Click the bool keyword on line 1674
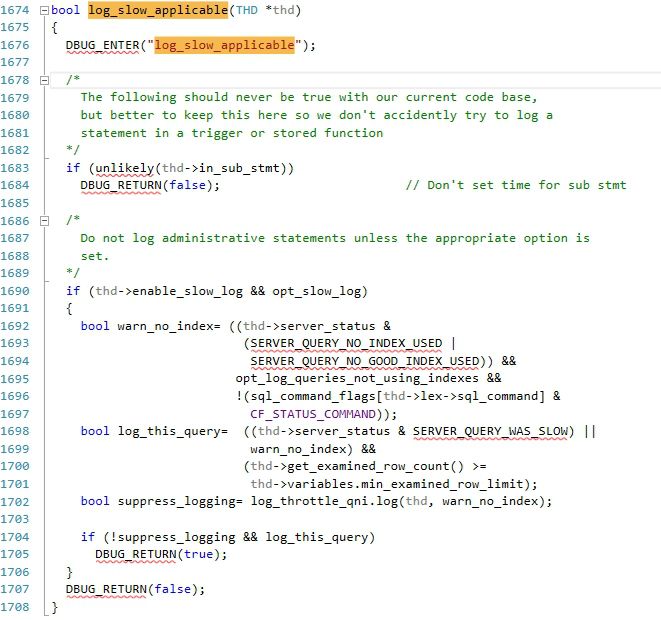The height and width of the screenshot is (620, 661). (x=65, y=10)
